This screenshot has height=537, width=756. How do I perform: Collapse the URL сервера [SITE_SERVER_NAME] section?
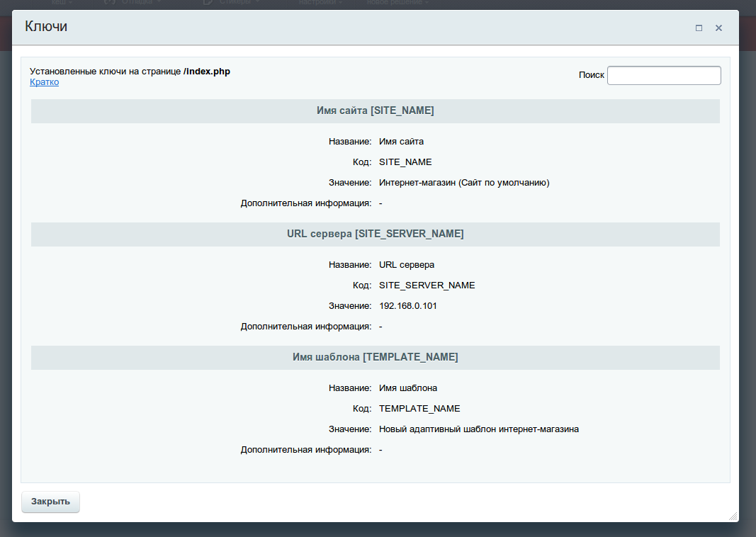pos(375,234)
